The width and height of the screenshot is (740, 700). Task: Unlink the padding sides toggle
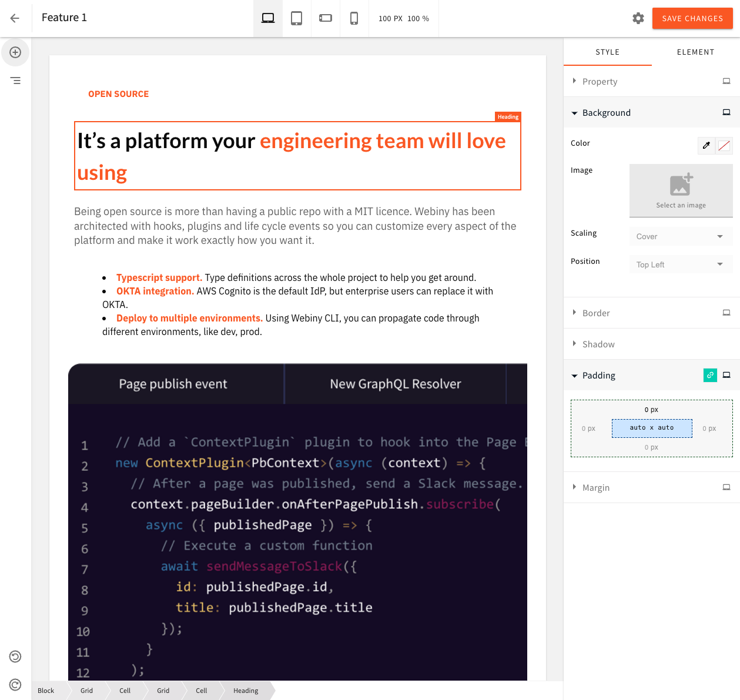[710, 374]
